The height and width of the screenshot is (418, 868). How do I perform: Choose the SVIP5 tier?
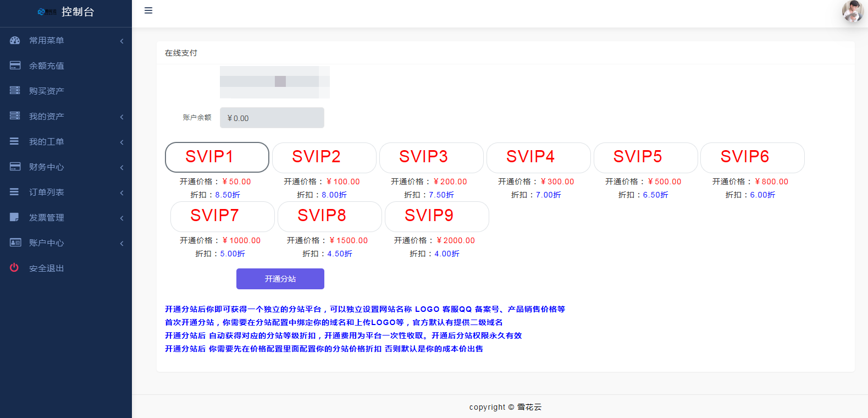click(645, 157)
